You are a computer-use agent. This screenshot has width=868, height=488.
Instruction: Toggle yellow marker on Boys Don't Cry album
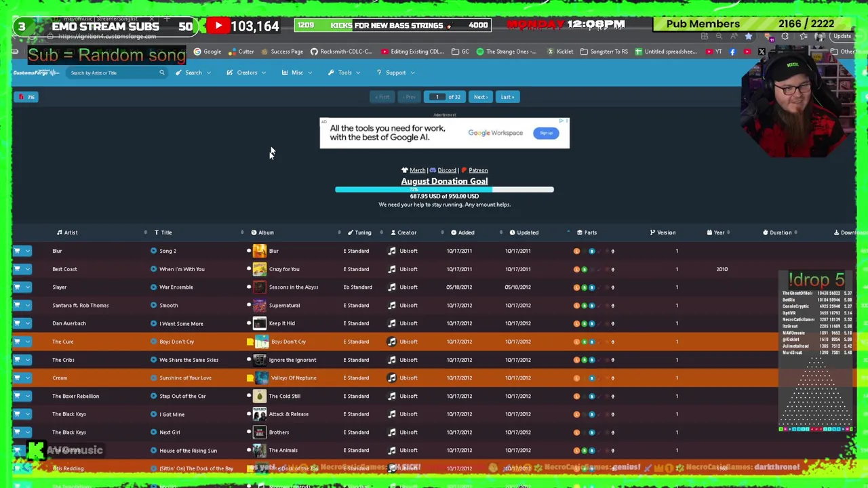point(250,342)
